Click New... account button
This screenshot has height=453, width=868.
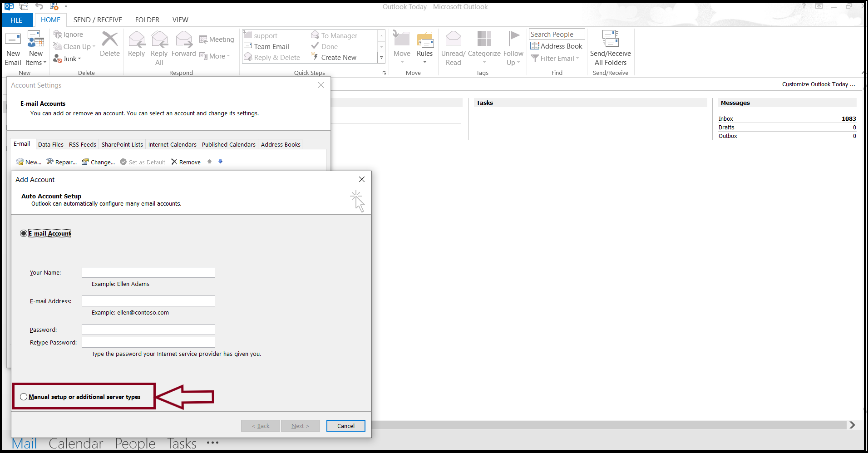[29, 162]
